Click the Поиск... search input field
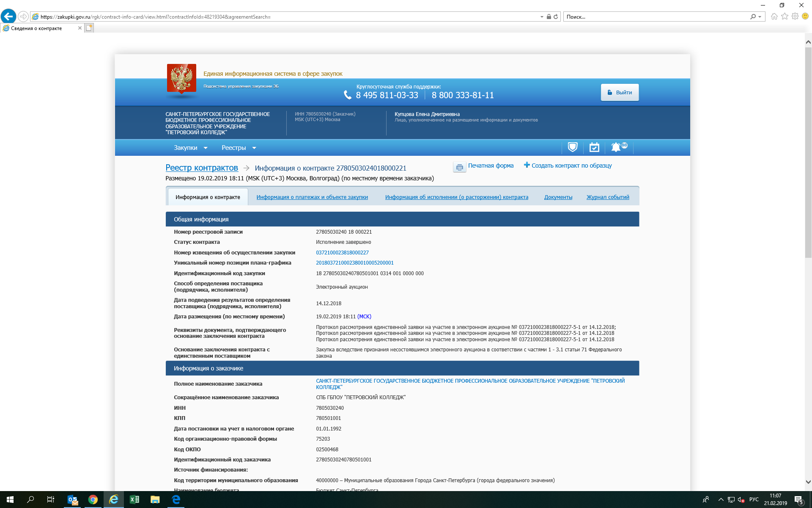812x508 pixels. coord(656,17)
